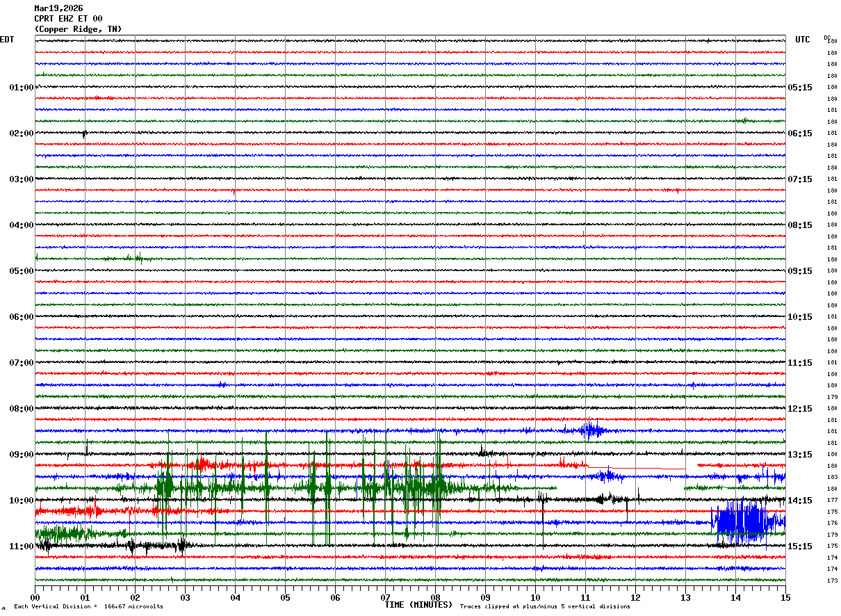Click the EDT timezone label
This screenshot has width=841, height=616.
[7, 40]
